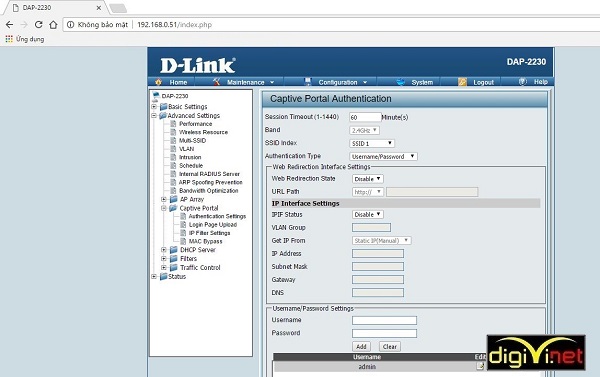Screen dimensions: 600x377
Task: Collapse the Advanced Settings folder
Action: pyautogui.click(x=154, y=115)
